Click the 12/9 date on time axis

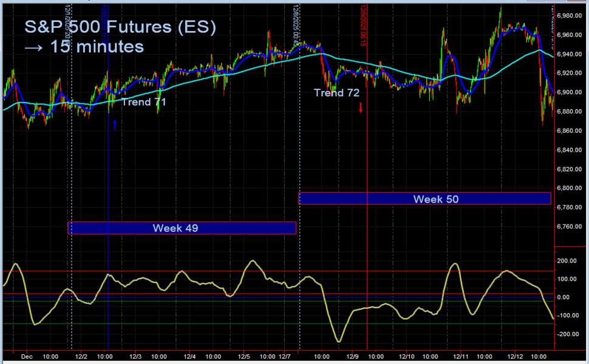coord(352,357)
